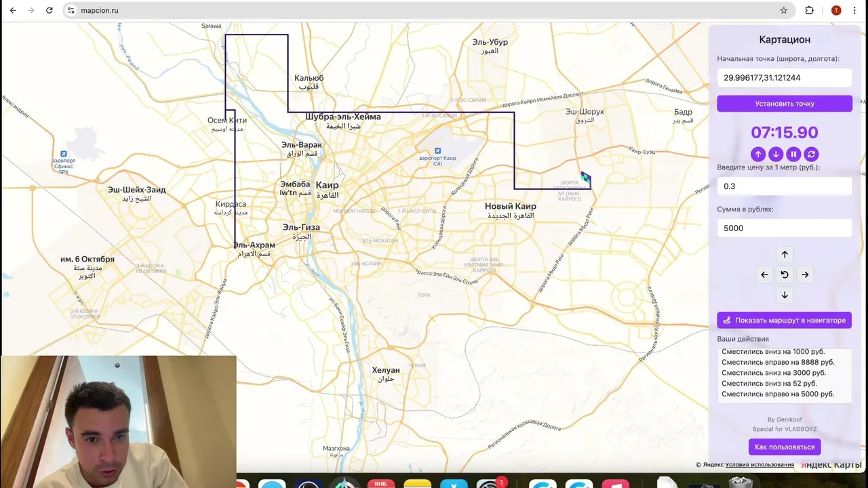Select the row Сместились вниз на 1000 руб.
The width and height of the screenshot is (868, 488).
coord(773,352)
